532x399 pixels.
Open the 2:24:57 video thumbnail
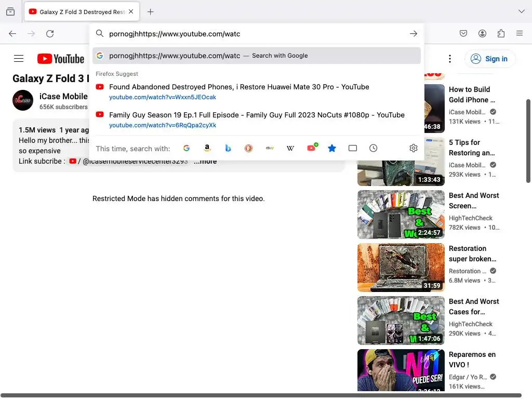pyautogui.click(x=401, y=215)
